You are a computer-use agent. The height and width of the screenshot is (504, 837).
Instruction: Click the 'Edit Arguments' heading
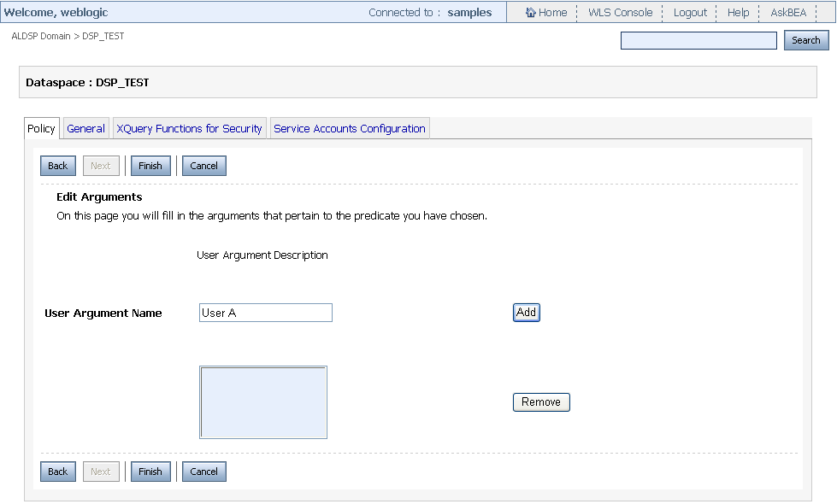[x=99, y=196]
